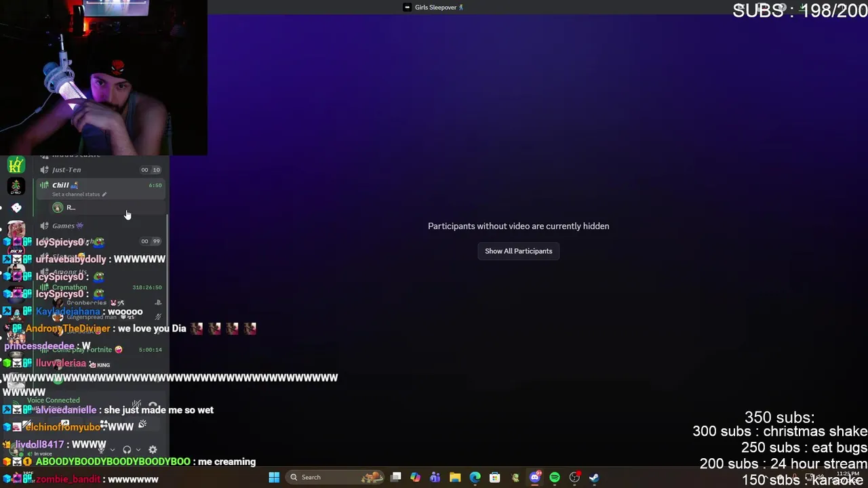Disconnect from voice with phone icon

point(153,405)
